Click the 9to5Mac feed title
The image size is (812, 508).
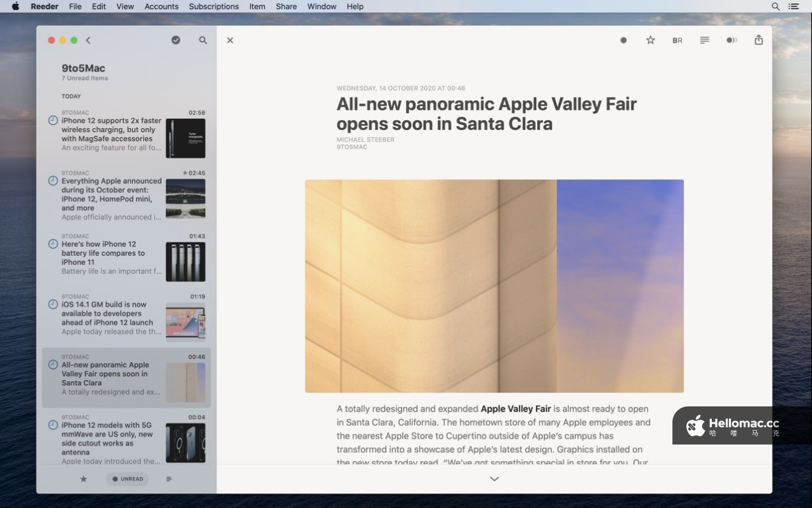pyautogui.click(x=83, y=68)
